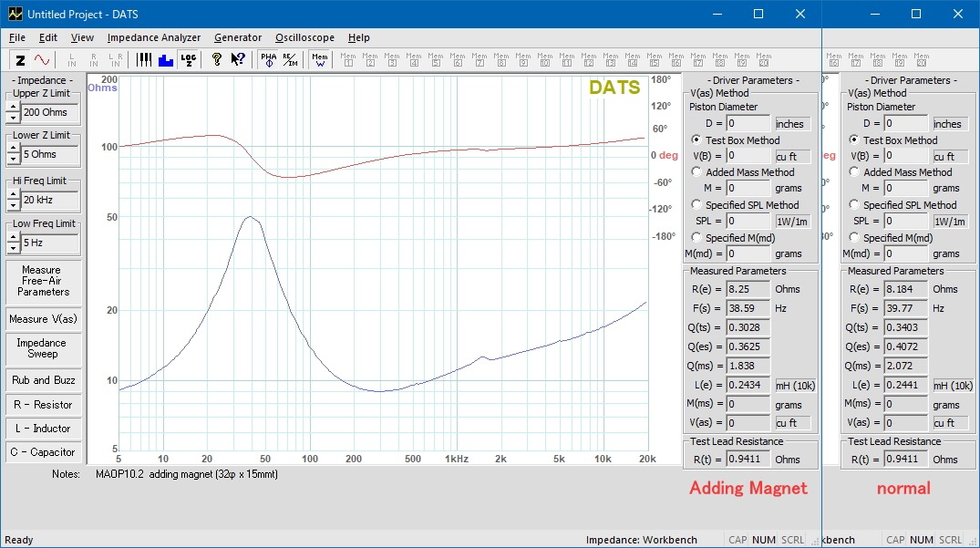This screenshot has width=980, height=548.
Task: Click the vertical bars grid icon
Action: 144,60
